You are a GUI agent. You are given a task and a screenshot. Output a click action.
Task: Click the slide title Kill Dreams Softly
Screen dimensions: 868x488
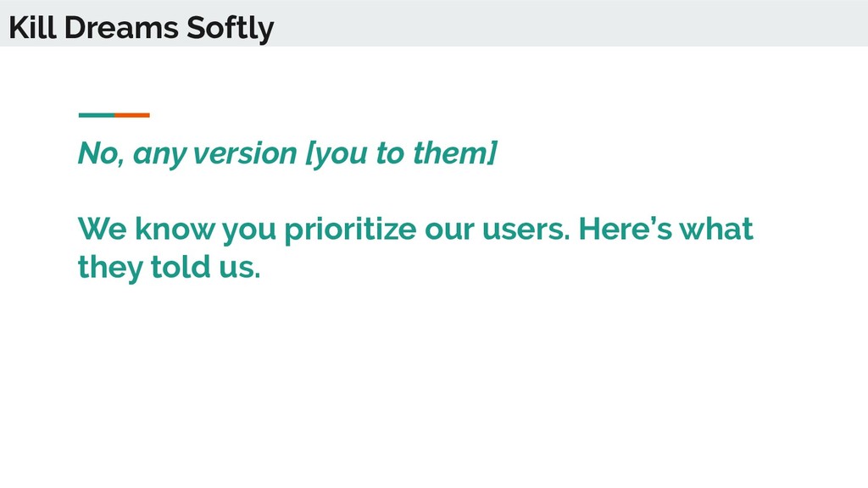tap(142, 28)
